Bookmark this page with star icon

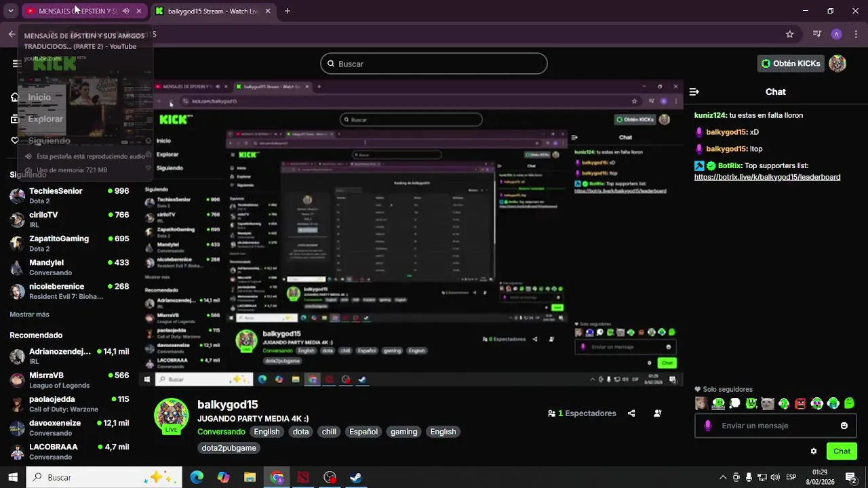(x=790, y=34)
